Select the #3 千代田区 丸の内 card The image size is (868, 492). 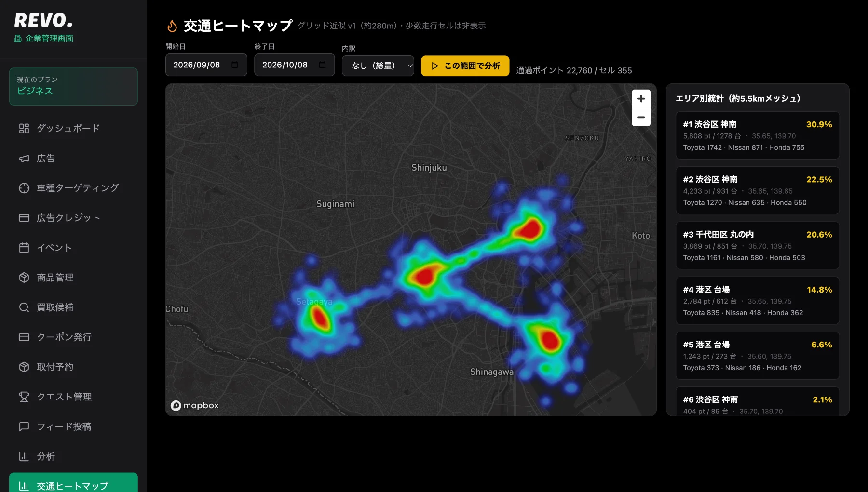757,245
